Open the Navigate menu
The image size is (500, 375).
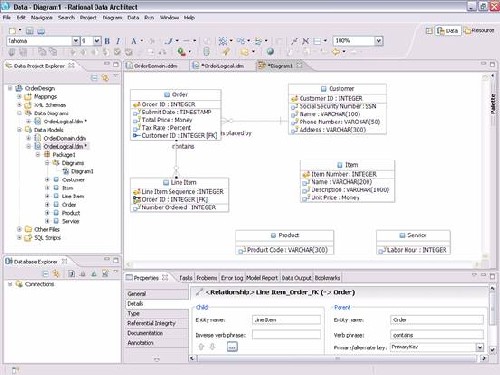coord(42,17)
